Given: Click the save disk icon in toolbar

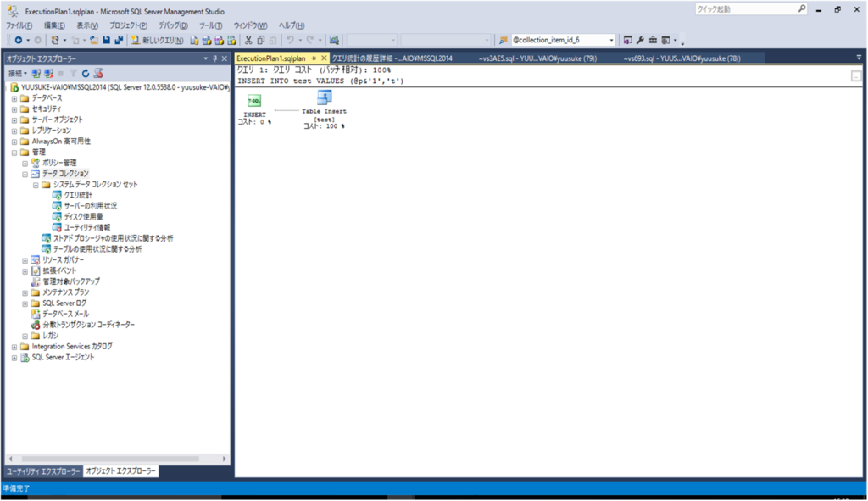Looking at the screenshot, I should point(107,40).
